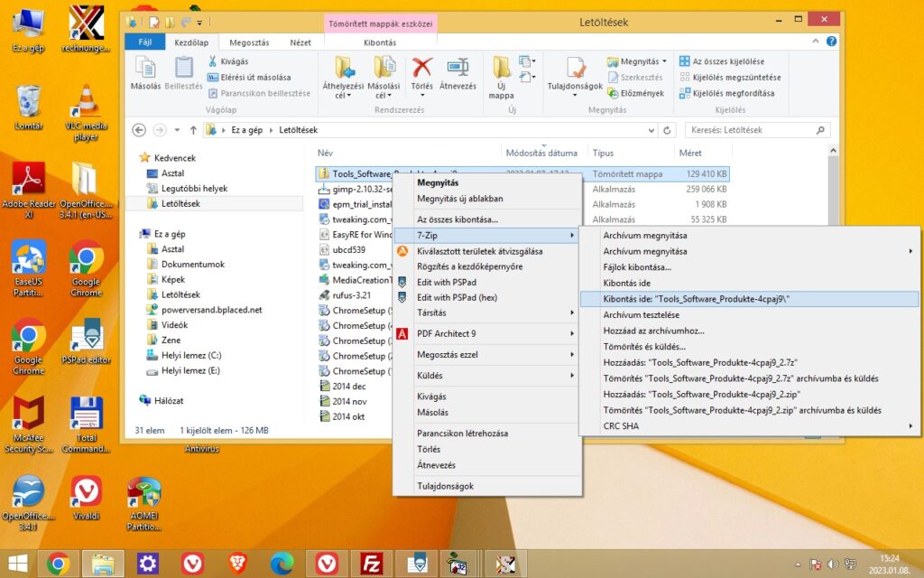Click the Tulajdonságok checkmark icon in the ribbon

click(575, 69)
